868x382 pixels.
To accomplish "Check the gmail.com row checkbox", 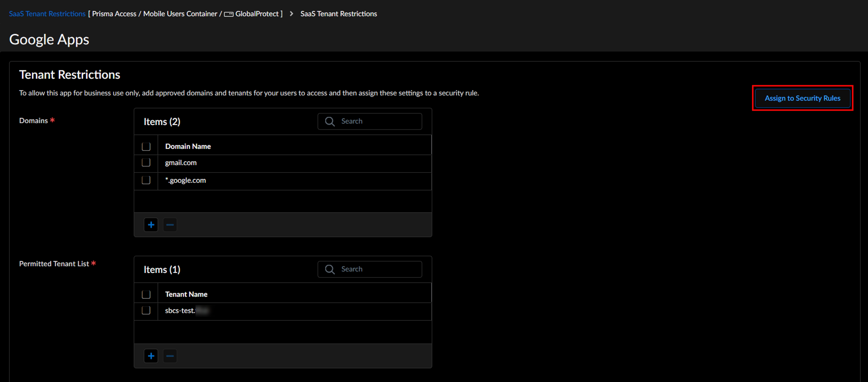I will (x=146, y=163).
